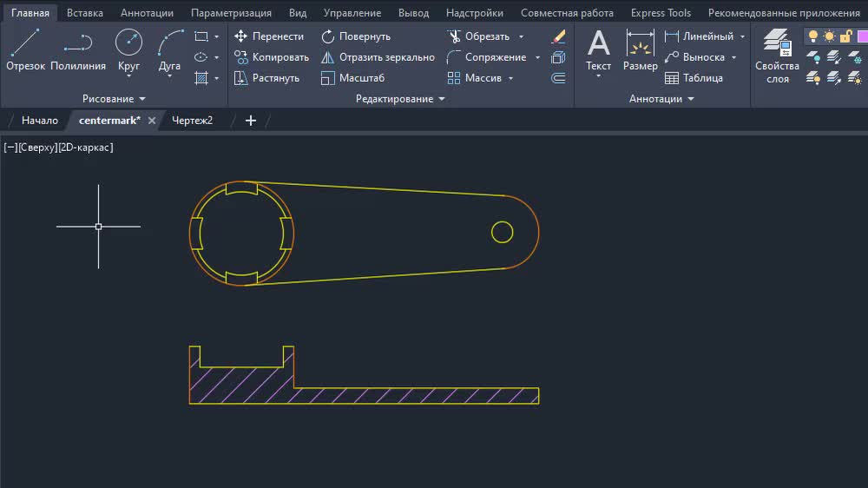Screen dimensions: 868x488
Task: Open the Обрезать dropdown arrow
Action: click(521, 36)
